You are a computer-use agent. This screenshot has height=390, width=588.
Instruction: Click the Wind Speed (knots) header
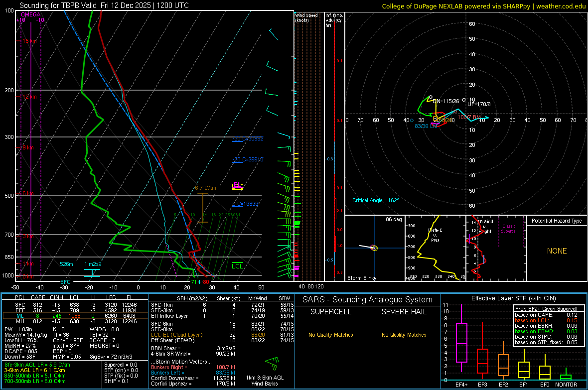pyautogui.click(x=306, y=17)
